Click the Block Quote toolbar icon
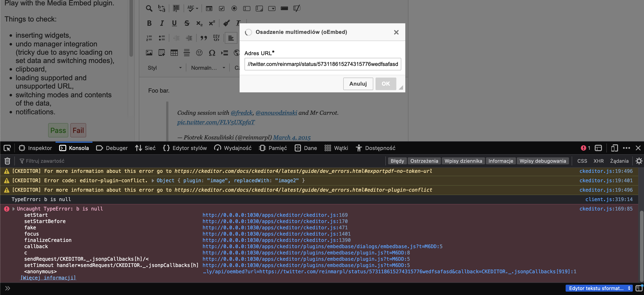The image size is (644, 295). click(204, 38)
